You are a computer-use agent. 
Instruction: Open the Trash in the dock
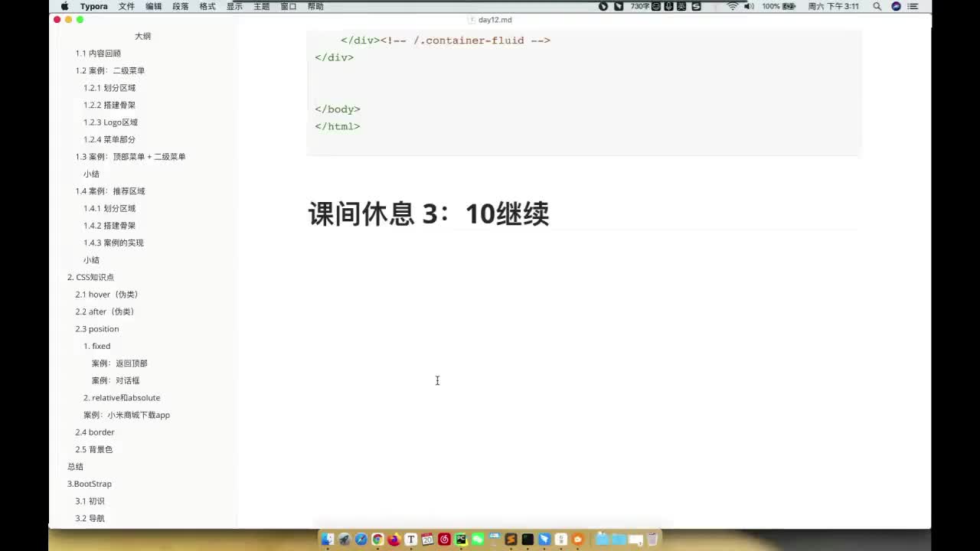click(652, 540)
